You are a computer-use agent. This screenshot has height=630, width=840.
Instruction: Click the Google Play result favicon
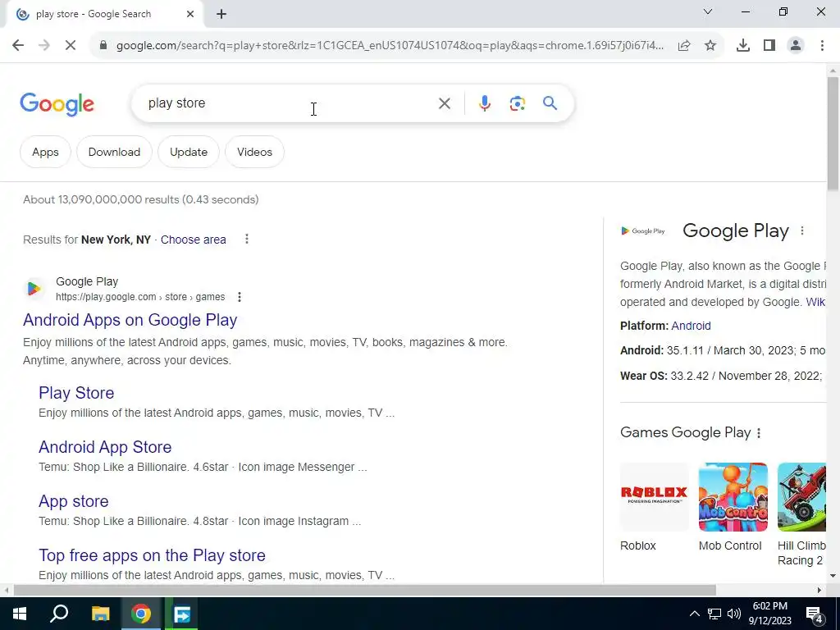coord(34,289)
